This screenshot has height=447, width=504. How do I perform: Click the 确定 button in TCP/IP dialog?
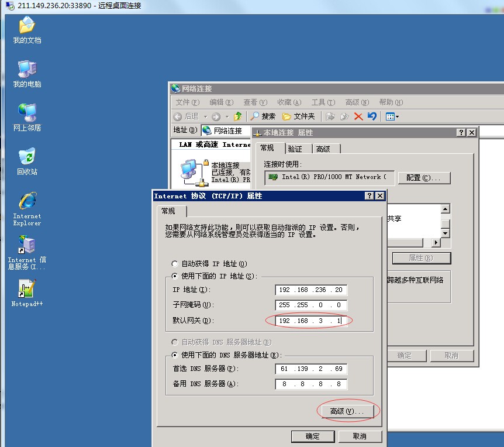(x=313, y=436)
